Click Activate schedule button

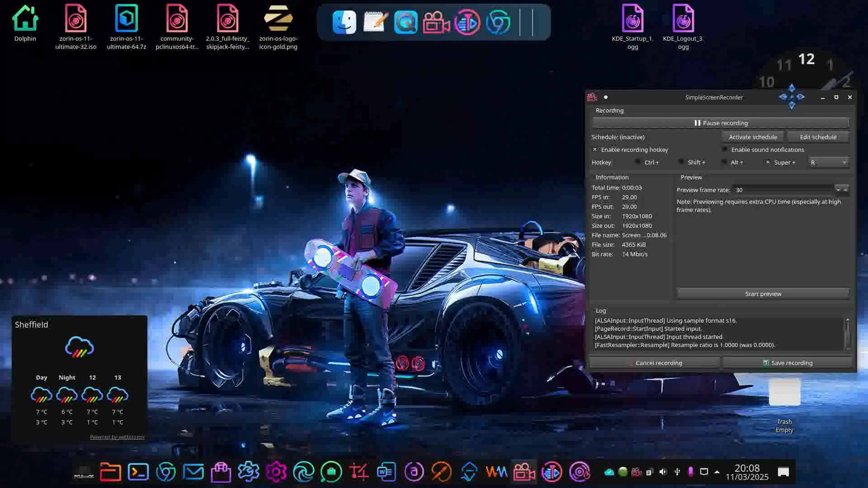[753, 137]
